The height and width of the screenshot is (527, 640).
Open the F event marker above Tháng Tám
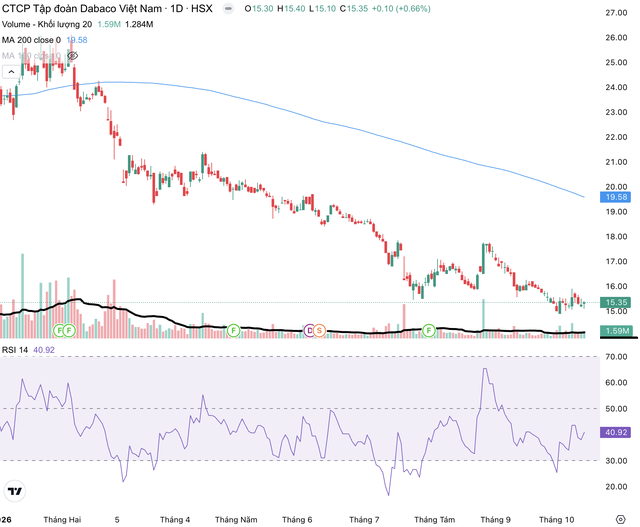click(x=429, y=330)
